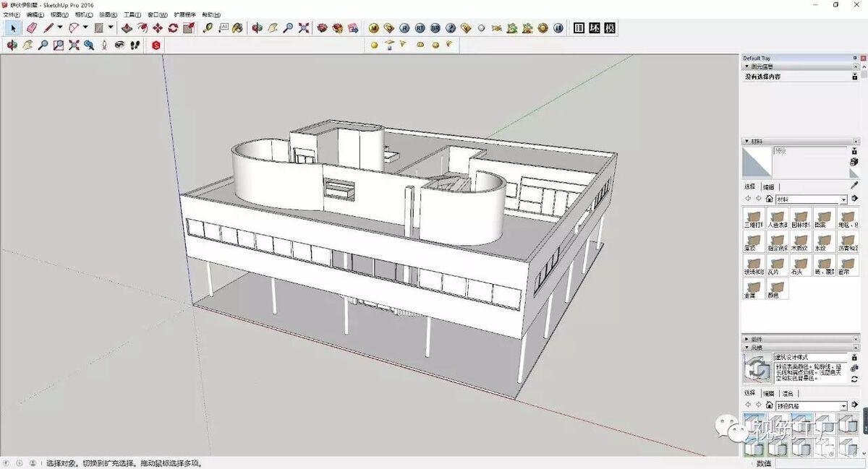Open the 木质纹 material folder
The image size is (868, 469).
click(799, 243)
